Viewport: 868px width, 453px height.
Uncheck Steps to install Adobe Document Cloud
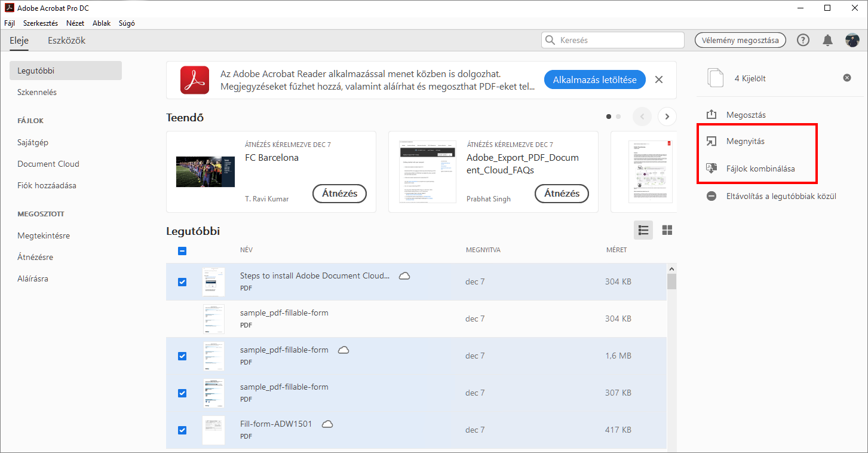tap(182, 282)
